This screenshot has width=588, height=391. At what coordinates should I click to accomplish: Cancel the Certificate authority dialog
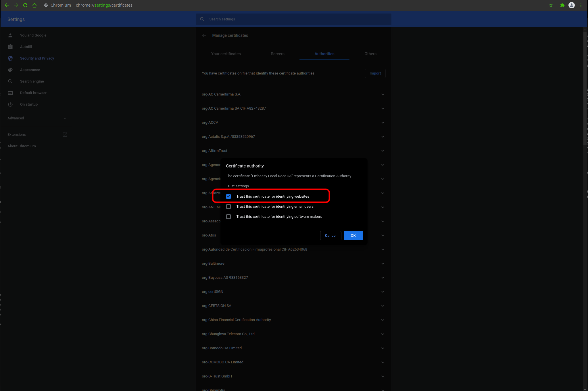[330, 236]
